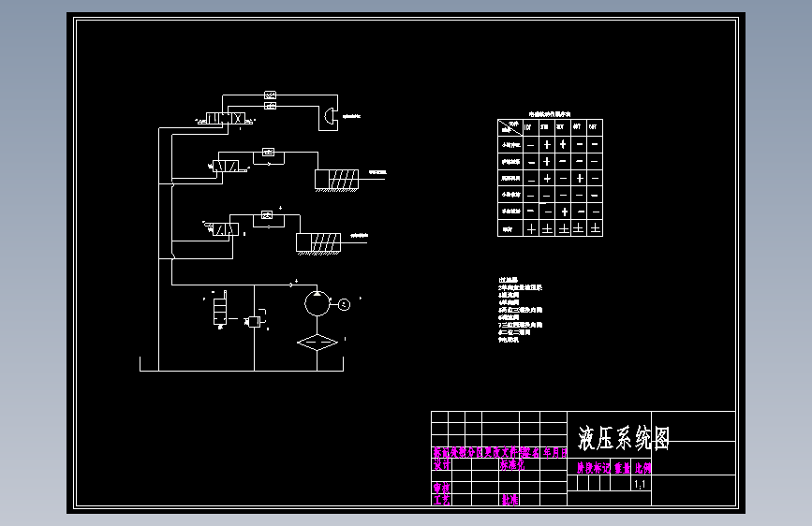This screenshot has height=526, width=812.
Task: Select the two-position valve left of relief valve
Action: (x=220, y=309)
